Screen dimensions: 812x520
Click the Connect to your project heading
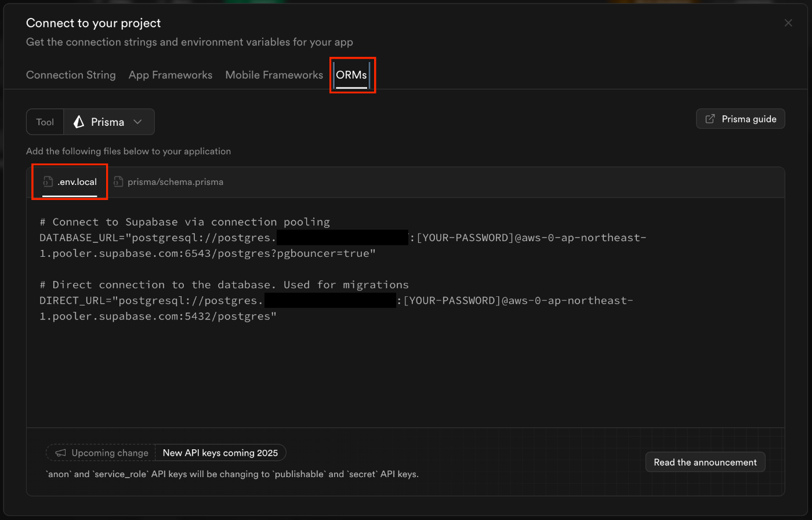(93, 23)
